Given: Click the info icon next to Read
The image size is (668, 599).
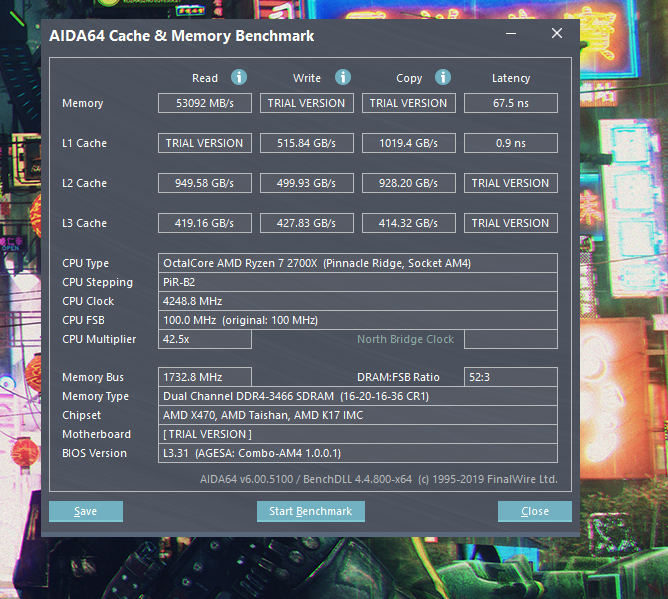Looking at the screenshot, I should (x=239, y=78).
